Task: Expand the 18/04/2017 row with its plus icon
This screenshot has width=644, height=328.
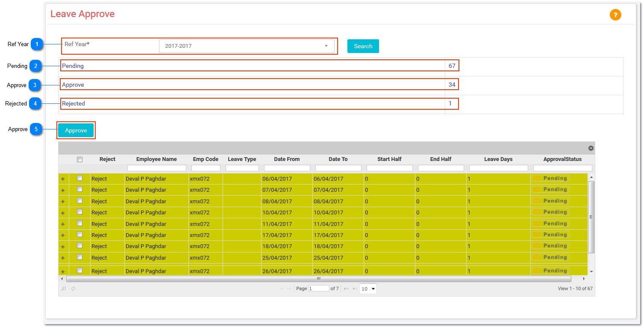Action: pyautogui.click(x=63, y=246)
